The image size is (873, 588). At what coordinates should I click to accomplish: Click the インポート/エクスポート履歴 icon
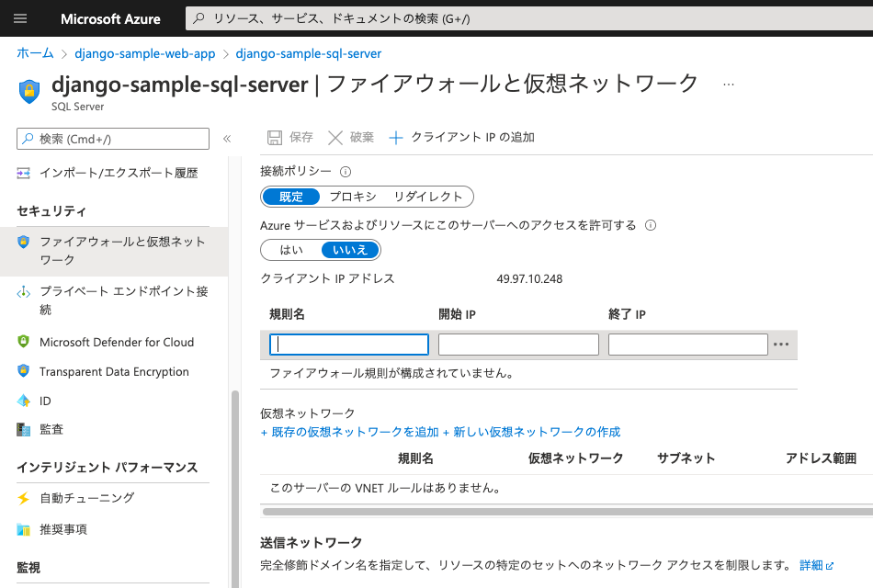(x=23, y=173)
